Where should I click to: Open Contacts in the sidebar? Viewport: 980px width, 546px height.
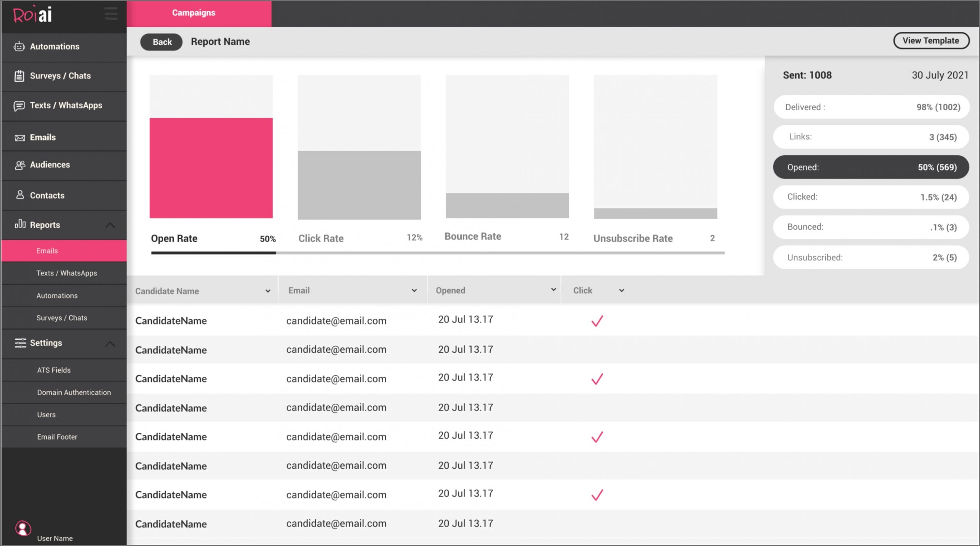[x=64, y=196]
